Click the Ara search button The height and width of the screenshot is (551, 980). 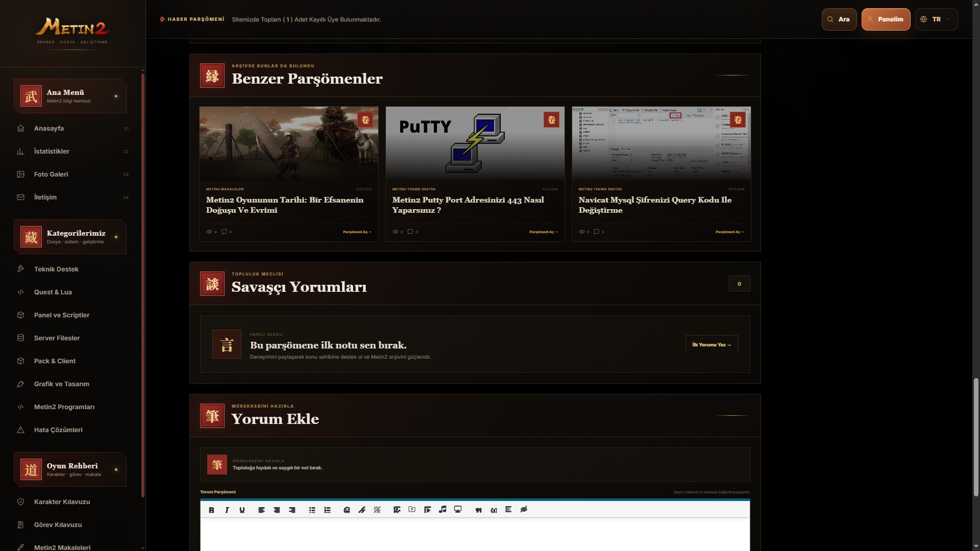click(839, 19)
